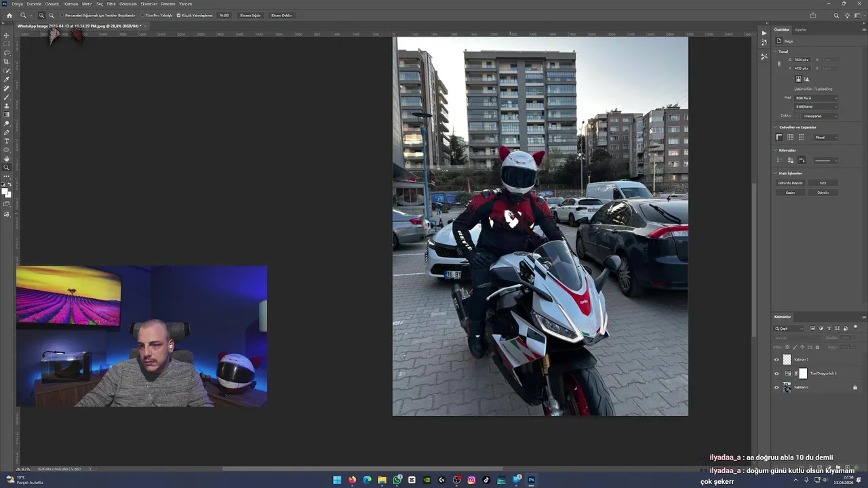Select the Ellipse shape tool
This screenshot has width=868, height=488.
pyautogui.click(x=7, y=150)
